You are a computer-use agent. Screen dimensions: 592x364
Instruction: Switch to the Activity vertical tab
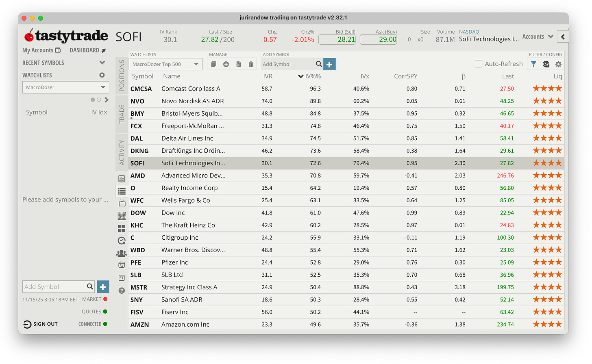point(122,152)
